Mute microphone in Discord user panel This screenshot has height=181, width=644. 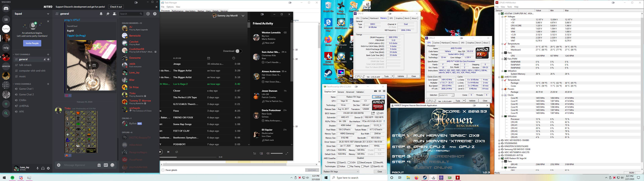[38, 168]
